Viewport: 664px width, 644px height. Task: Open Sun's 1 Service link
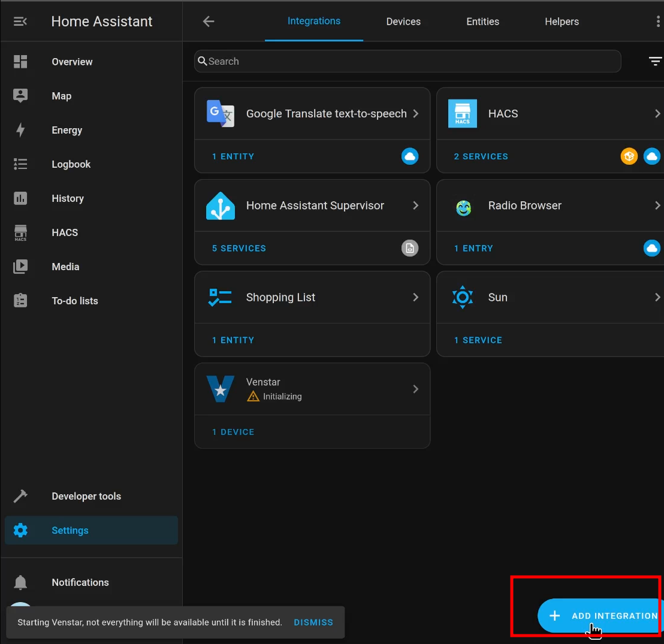(x=478, y=340)
